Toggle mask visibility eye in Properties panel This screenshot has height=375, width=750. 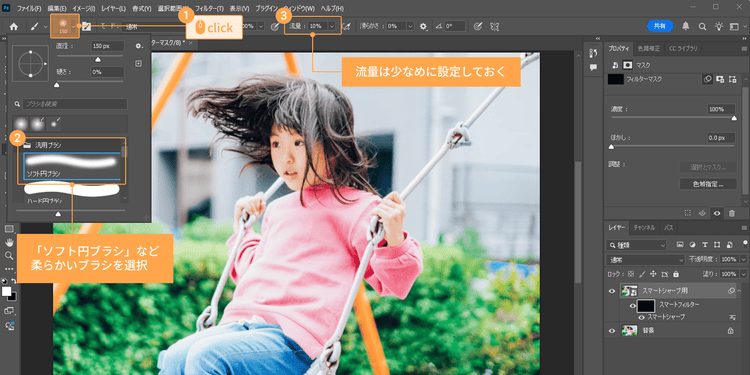tap(717, 213)
